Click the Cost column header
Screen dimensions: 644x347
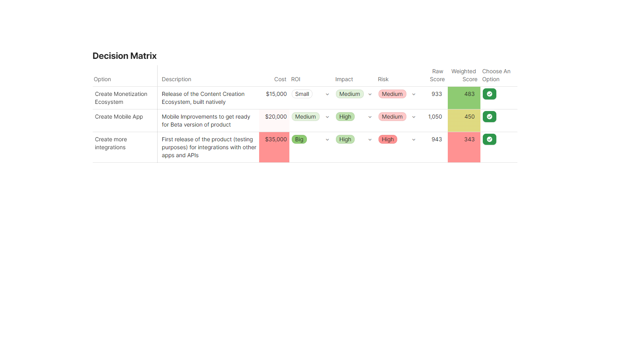pyautogui.click(x=280, y=80)
